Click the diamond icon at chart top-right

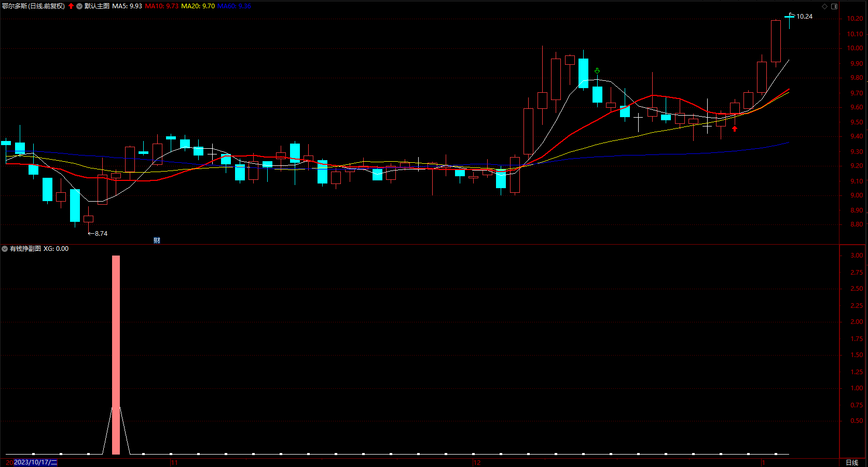[x=825, y=6]
